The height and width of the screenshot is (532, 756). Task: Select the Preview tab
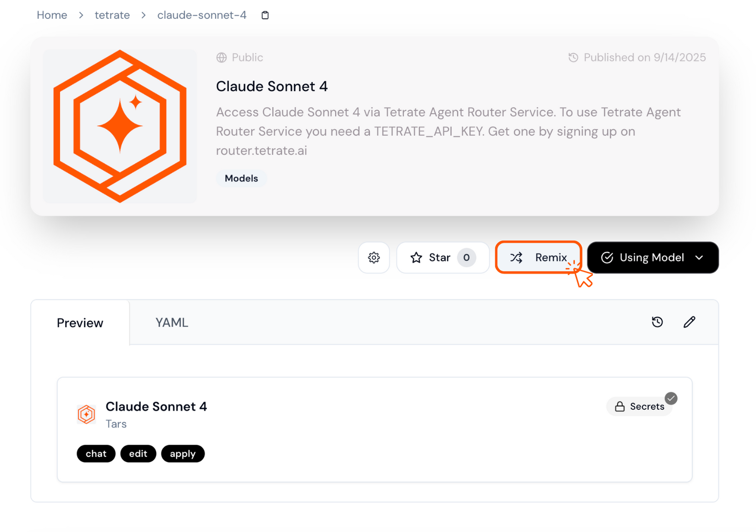click(79, 322)
